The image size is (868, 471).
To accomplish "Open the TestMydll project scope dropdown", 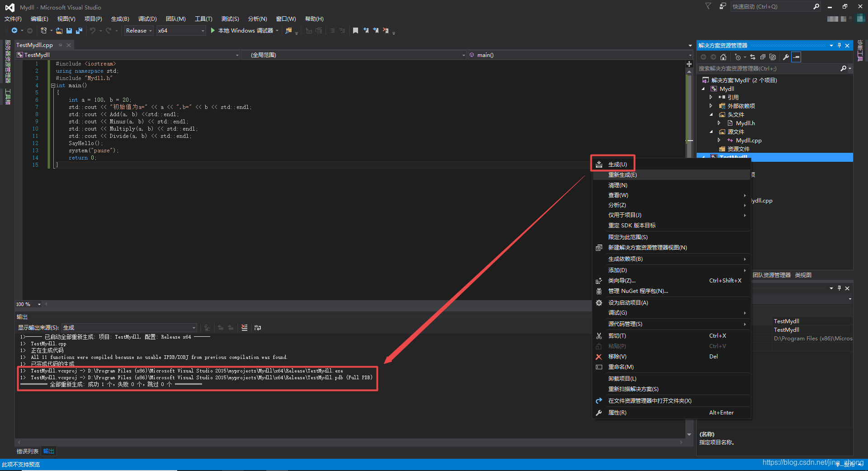I will (128, 55).
